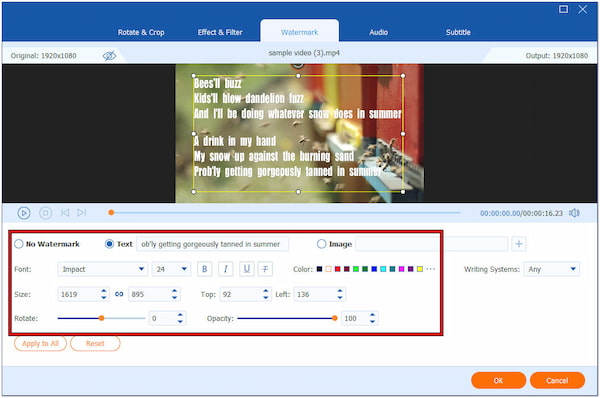Decrease the Left position value
Image resolution: width=600 pixels, height=398 pixels.
[x=340, y=297]
